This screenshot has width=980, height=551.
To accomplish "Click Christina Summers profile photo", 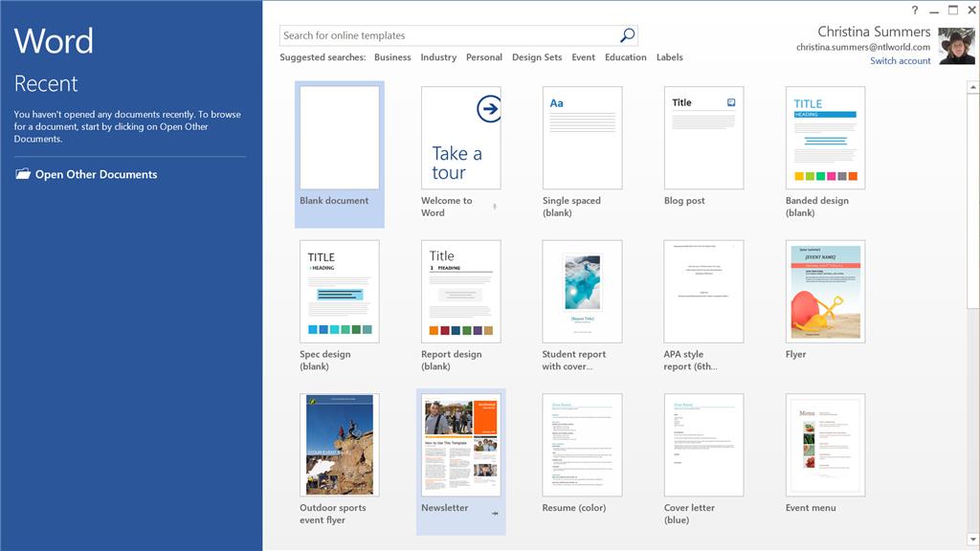I will tap(956, 46).
